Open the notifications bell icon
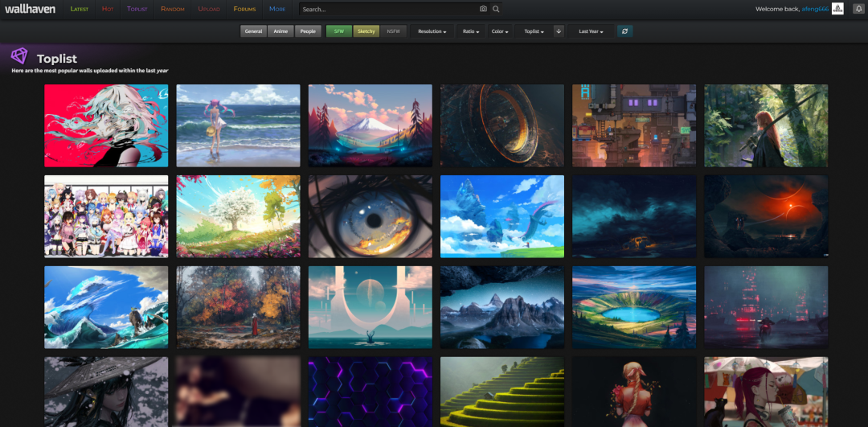 [857, 9]
